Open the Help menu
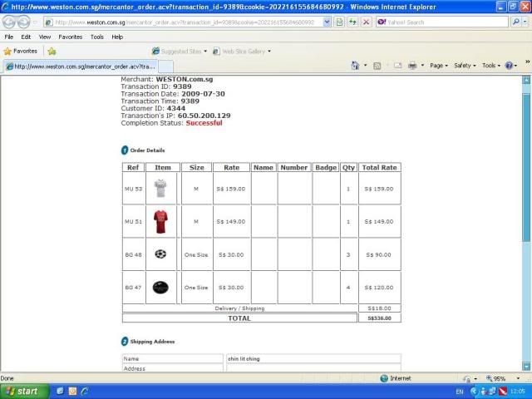Viewport: 532px width, 399px height. pos(117,37)
